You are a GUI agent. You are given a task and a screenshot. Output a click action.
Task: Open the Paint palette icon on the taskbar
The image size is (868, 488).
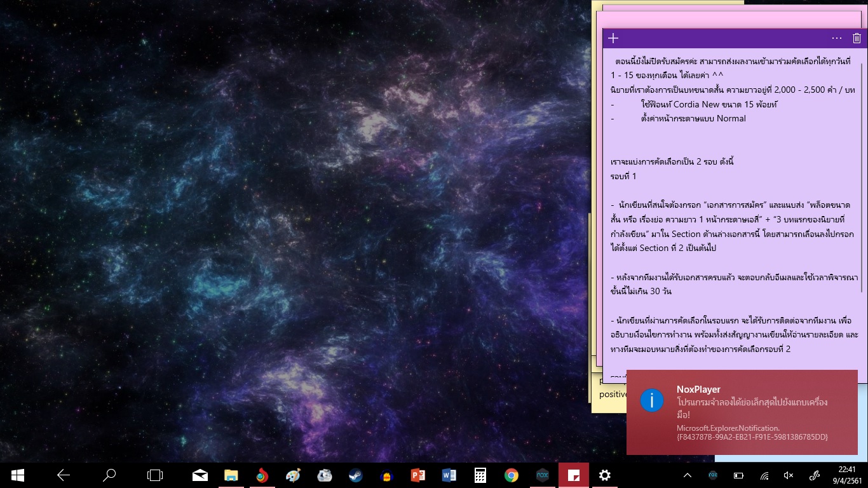pyautogui.click(x=293, y=475)
